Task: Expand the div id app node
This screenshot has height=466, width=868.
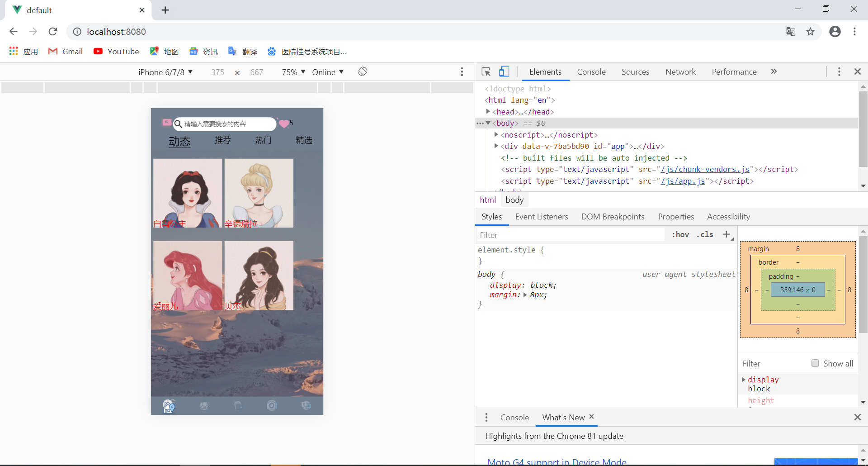Action: 496,146
